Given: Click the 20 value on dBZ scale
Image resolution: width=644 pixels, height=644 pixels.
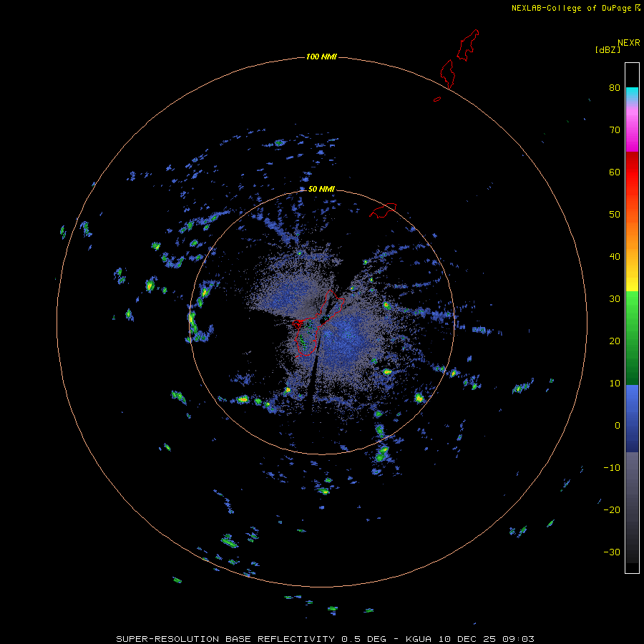Looking at the screenshot, I should [x=615, y=341].
